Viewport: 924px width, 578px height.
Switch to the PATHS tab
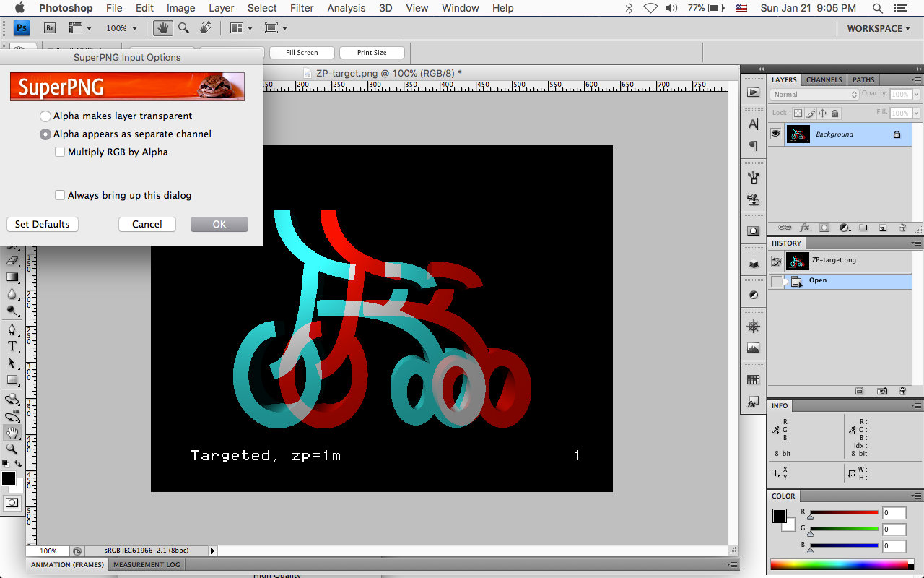pyautogui.click(x=863, y=79)
